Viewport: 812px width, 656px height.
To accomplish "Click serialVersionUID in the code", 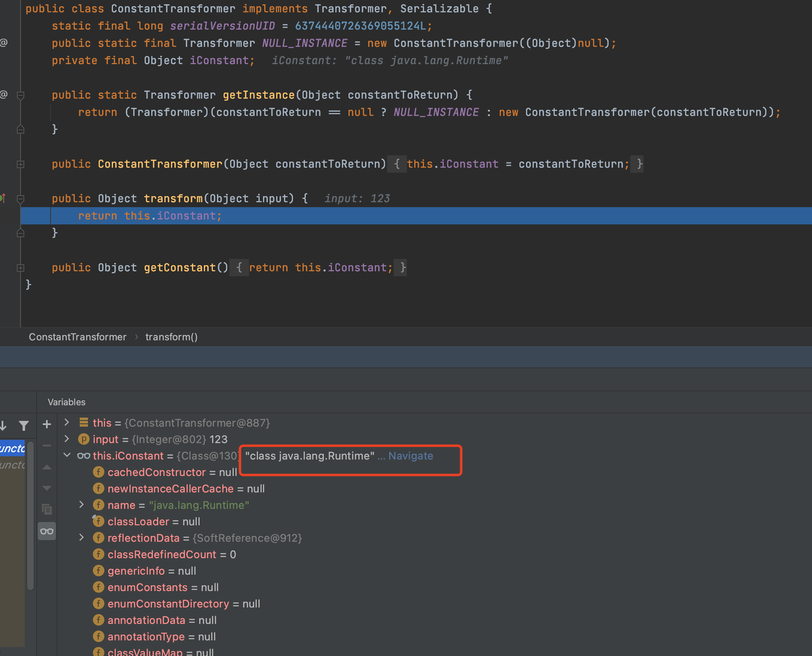I will click(x=222, y=26).
